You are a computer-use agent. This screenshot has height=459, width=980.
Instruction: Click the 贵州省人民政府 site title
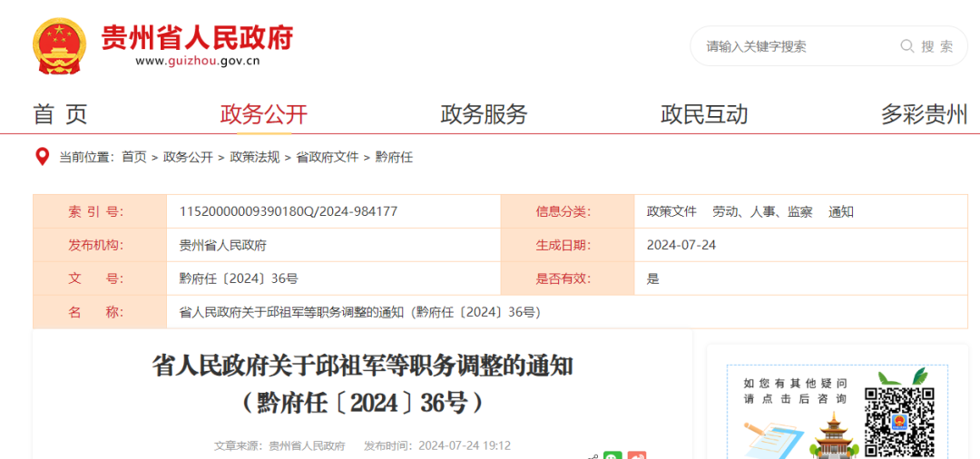tap(197, 38)
